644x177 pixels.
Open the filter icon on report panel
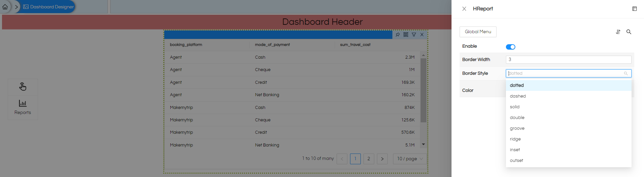(414, 35)
